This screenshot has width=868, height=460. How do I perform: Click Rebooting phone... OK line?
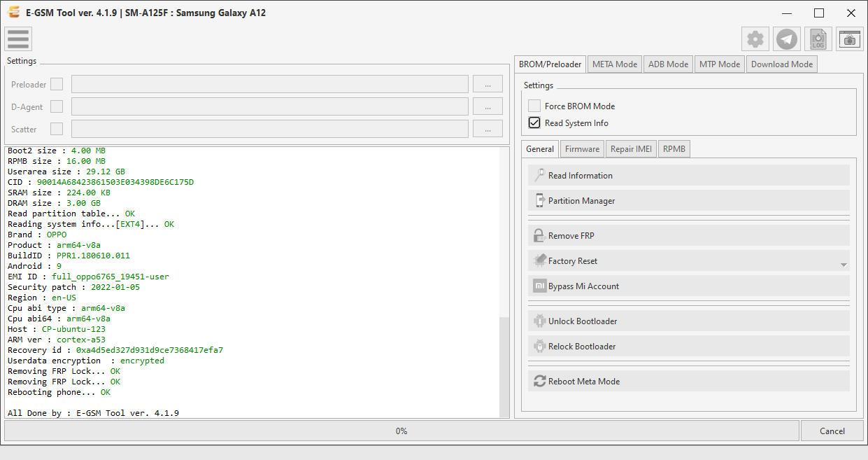click(59, 392)
